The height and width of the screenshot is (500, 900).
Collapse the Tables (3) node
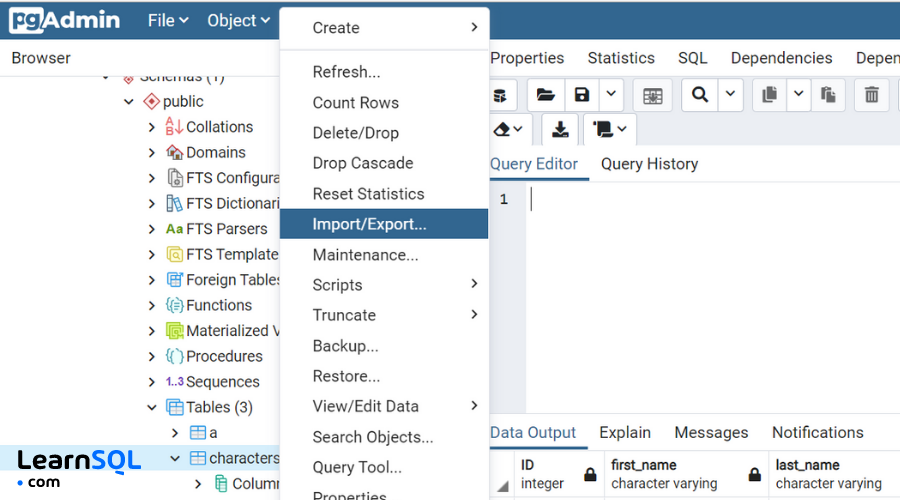point(152,408)
